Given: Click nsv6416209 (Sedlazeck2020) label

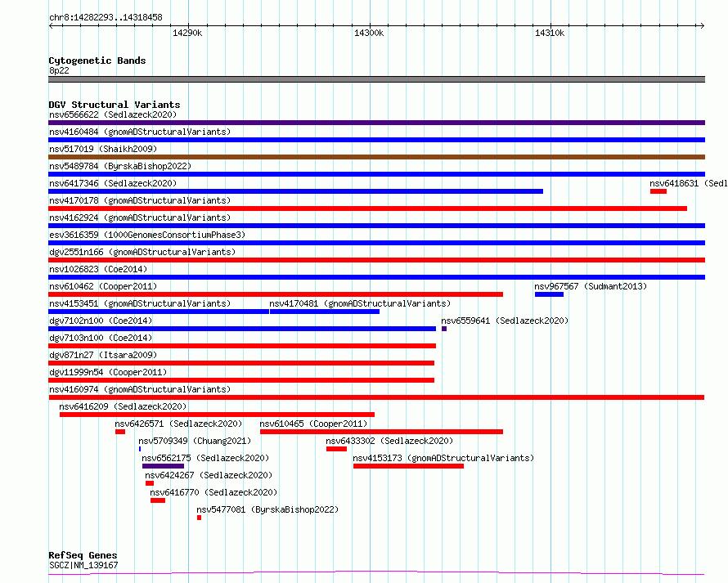Looking at the screenshot, I should coord(123,406).
